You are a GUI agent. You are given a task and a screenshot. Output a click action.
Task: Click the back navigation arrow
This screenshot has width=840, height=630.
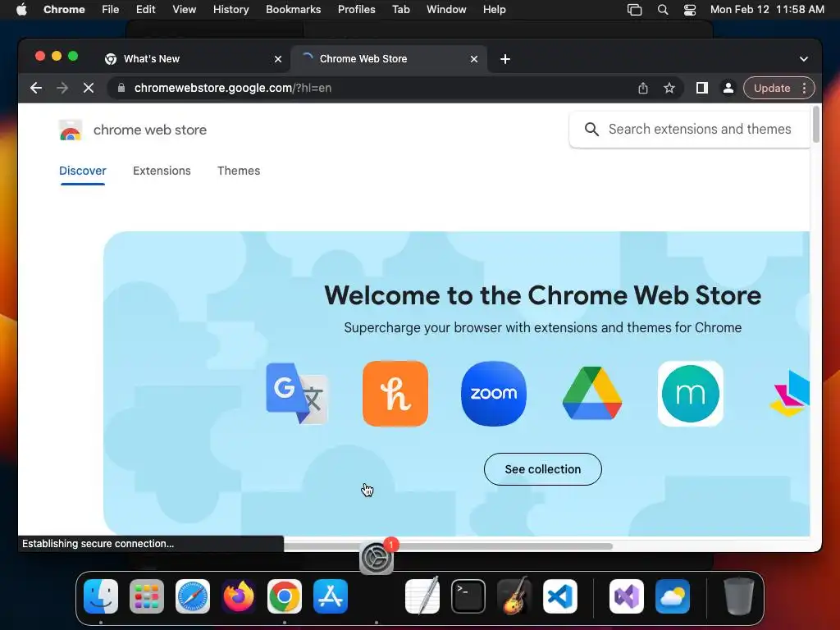point(36,88)
